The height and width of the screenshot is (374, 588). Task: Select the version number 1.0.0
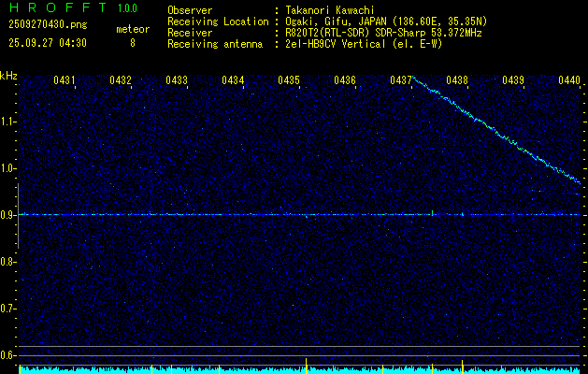point(127,8)
